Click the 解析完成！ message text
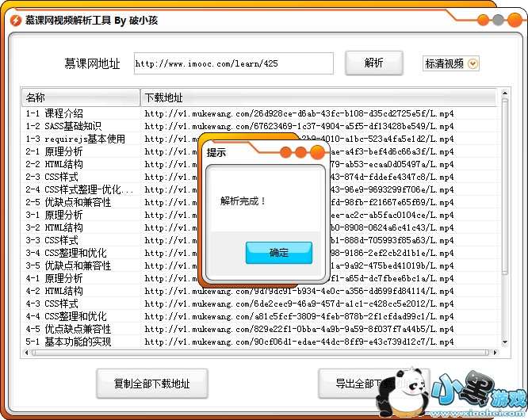This screenshot has width=528, height=420. [243, 201]
